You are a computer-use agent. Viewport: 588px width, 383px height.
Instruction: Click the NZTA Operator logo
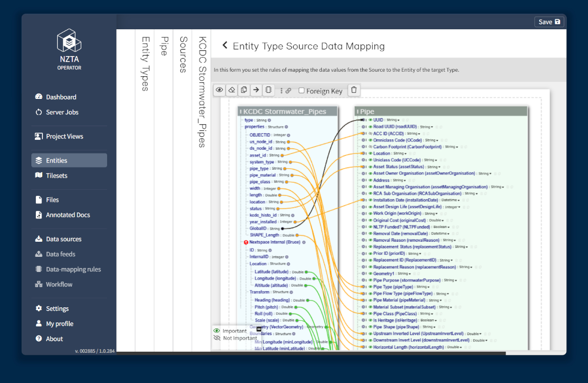point(69,49)
